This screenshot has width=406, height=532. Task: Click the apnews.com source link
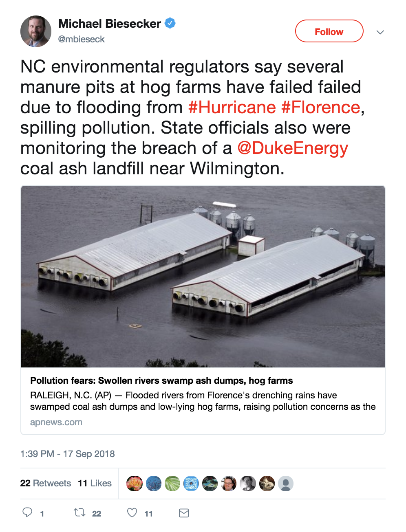[x=56, y=422]
